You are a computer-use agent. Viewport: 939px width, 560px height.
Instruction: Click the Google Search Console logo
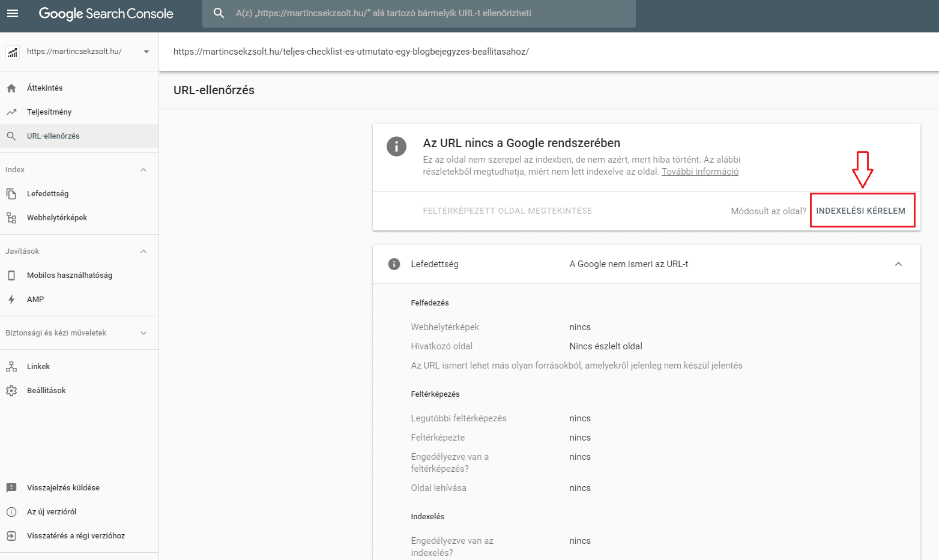(106, 14)
